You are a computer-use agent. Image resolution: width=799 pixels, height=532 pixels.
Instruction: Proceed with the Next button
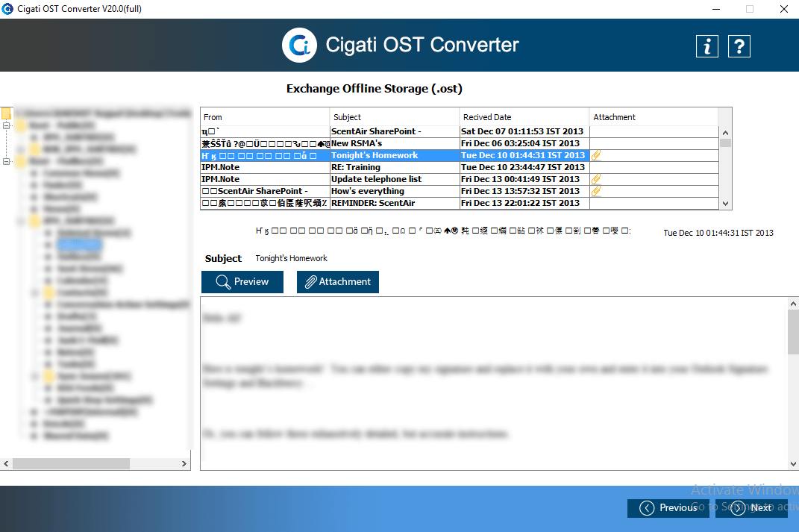click(x=751, y=508)
